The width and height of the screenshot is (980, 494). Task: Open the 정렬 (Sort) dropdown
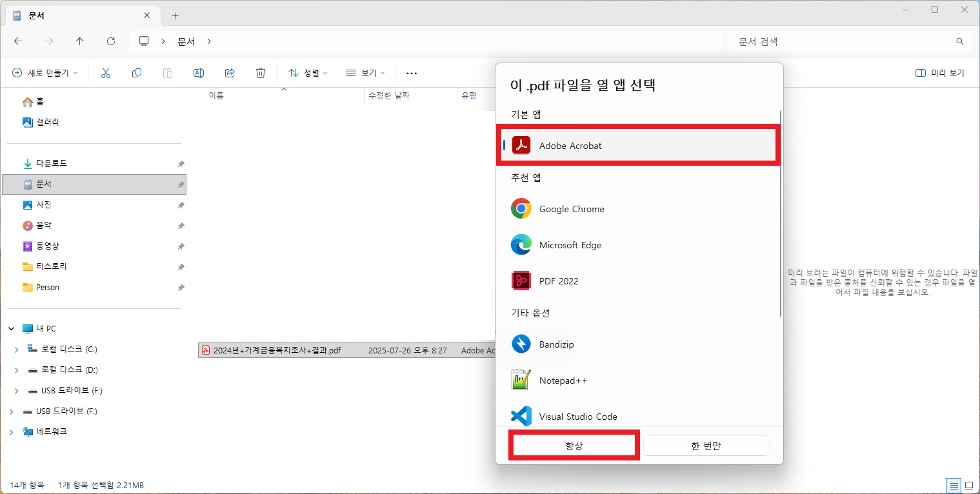pyautogui.click(x=308, y=73)
